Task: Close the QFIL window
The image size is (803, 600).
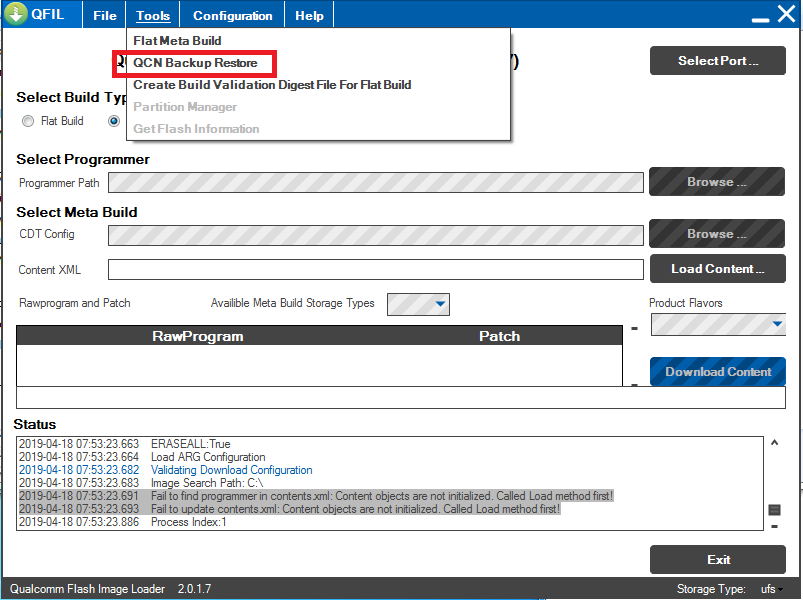Action: click(786, 16)
